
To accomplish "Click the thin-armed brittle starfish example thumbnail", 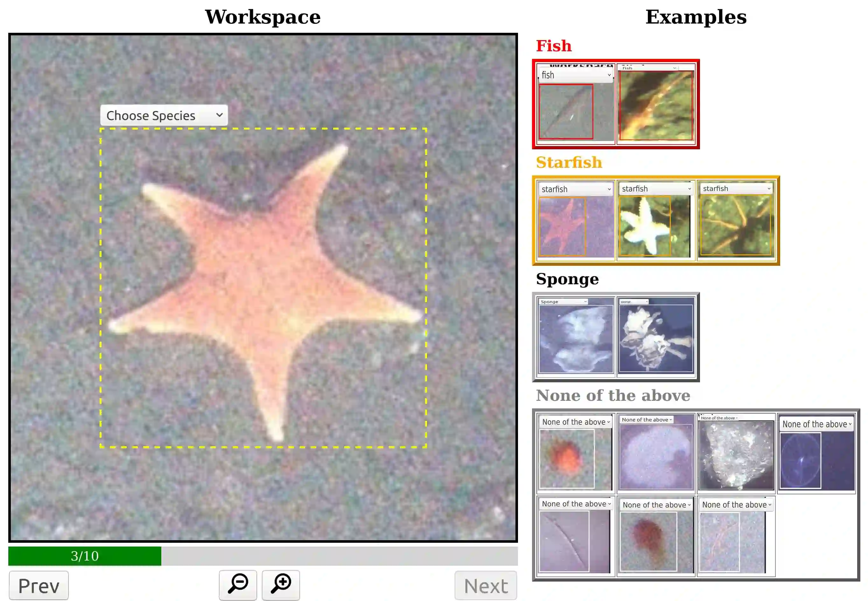I will (736, 226).
